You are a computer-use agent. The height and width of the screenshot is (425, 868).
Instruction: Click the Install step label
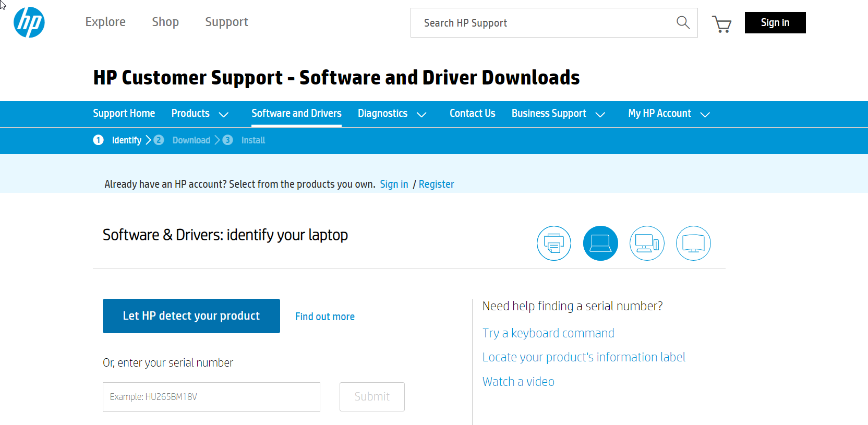tap(253, 140)
